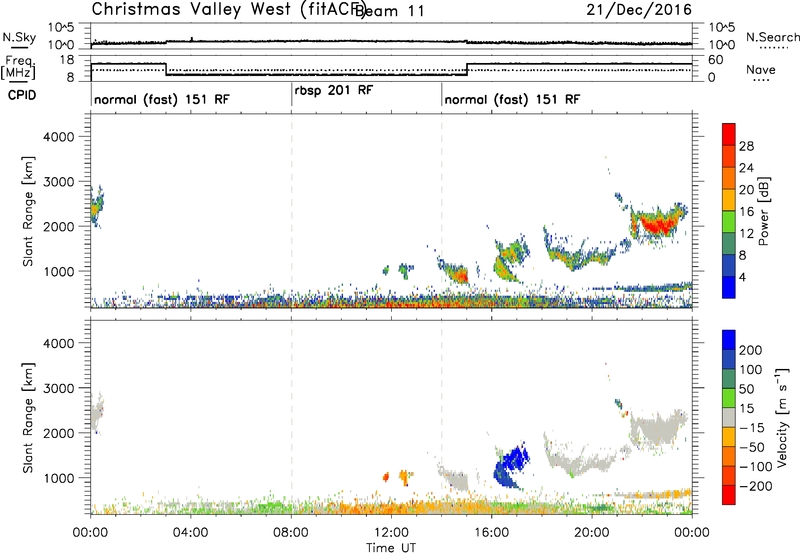
Task: Click Velocity panel's 'Slant Range [km]' axis title
Action: (28, 417)
